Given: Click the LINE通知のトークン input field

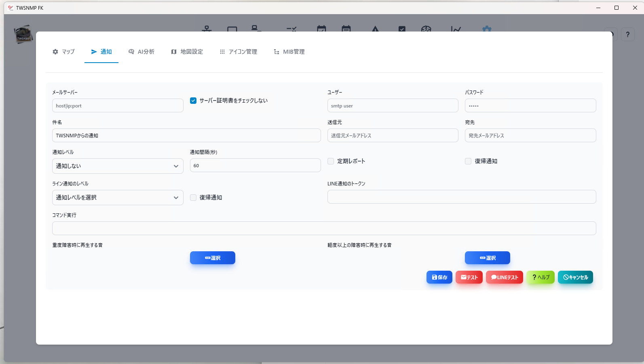Looking at the screenshot, I should (462, 197).
